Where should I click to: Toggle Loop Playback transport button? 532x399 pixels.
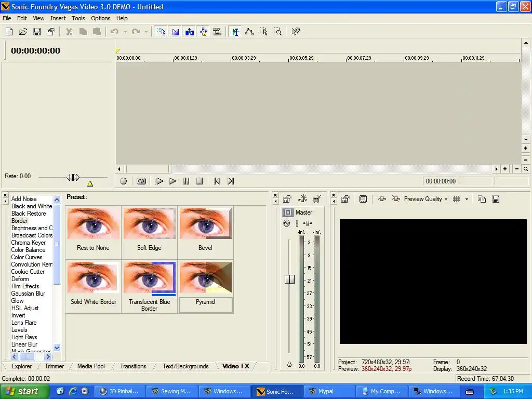pos(141,181)
